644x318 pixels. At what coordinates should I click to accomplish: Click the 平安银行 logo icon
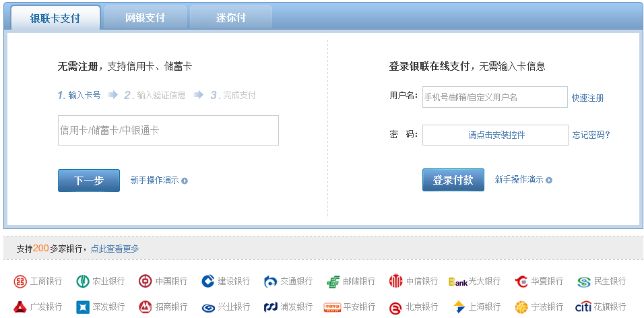pos(333,307)
